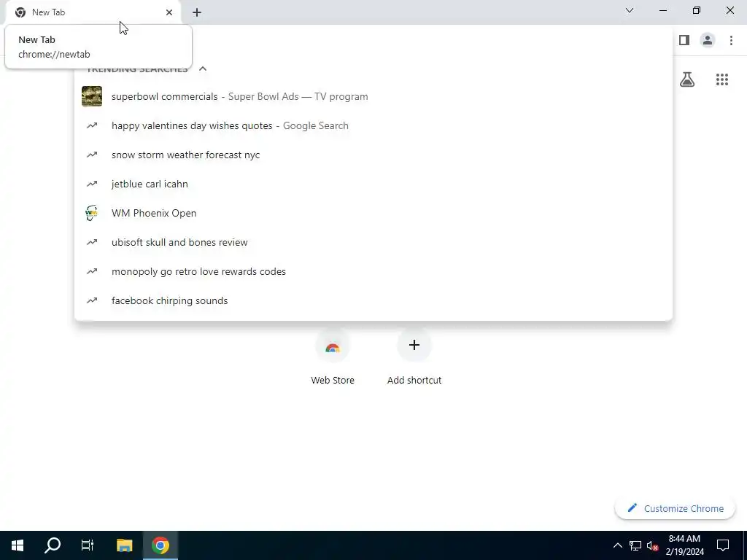
Task: Open the clock showing 8:44 AM
Action: [684, 545]
